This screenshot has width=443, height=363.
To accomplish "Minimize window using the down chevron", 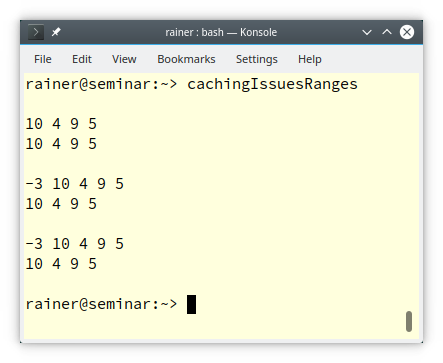I will pos(367,32).
